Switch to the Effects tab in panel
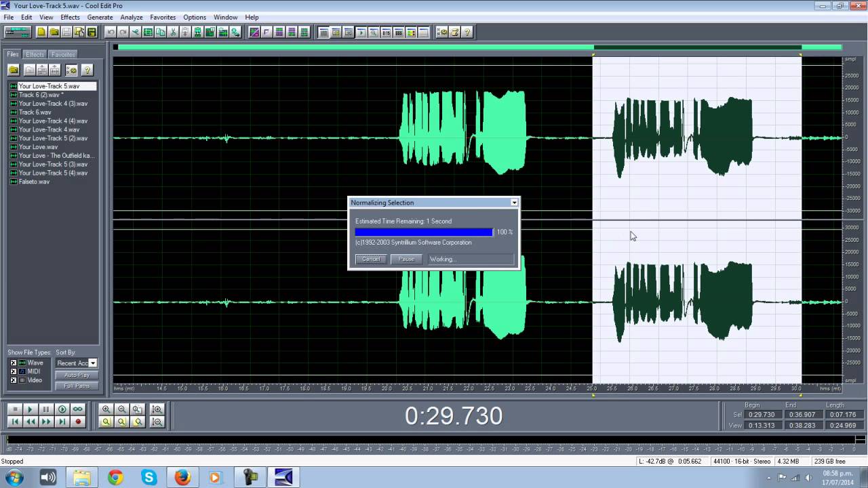This screenshot has height=488, width=868. coord(35,54)
